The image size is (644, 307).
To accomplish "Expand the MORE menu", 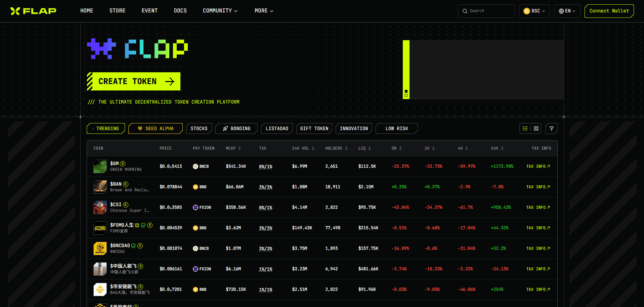I will 264,11.
